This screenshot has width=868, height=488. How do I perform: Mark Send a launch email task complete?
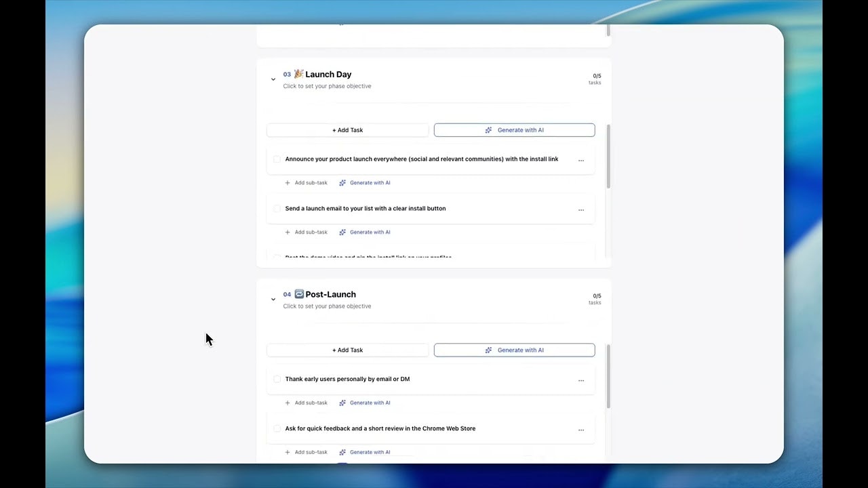point(277,209)
